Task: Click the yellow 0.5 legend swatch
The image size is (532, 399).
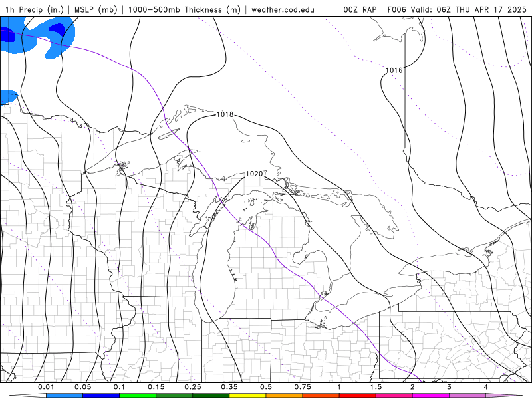Action: point(247,396)
